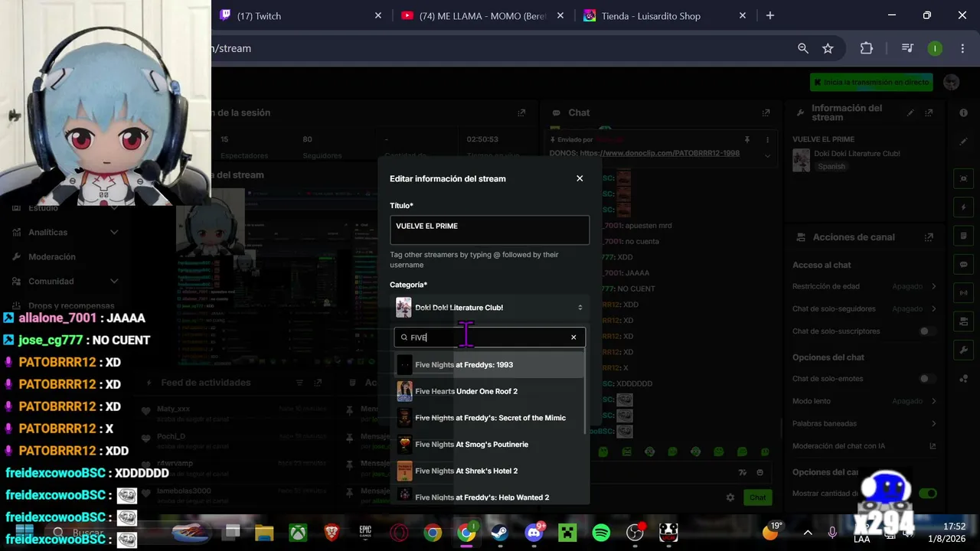Image resolution: width=980 pixels, height=551 pixels.
Task: Collapse the pinned chat message chevron
Action: [x=767, y=155]
